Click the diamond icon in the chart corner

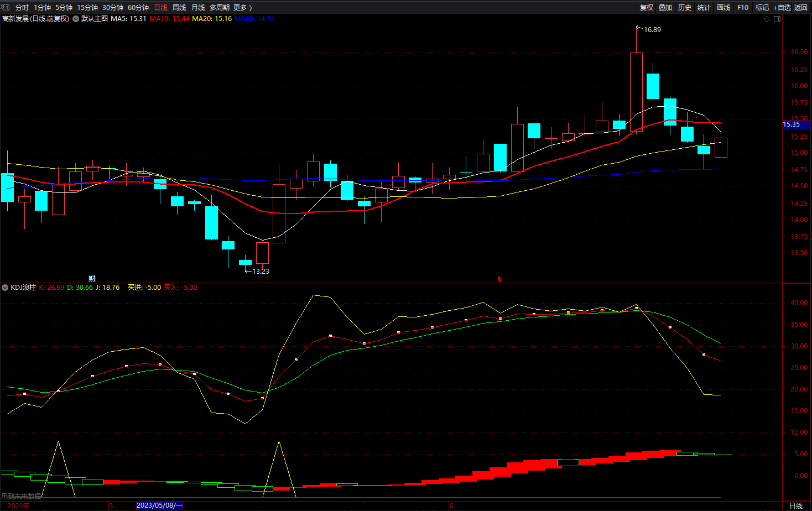pyautogui.click(x=767, y=19)
